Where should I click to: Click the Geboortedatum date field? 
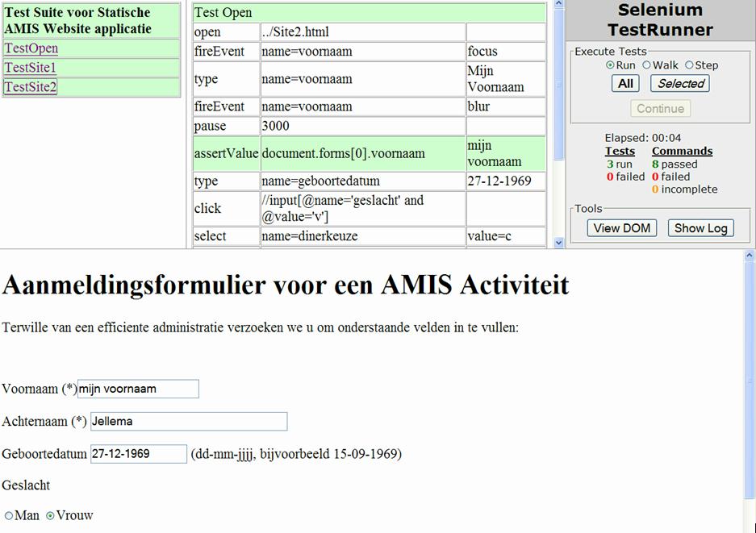click(138, 454)
